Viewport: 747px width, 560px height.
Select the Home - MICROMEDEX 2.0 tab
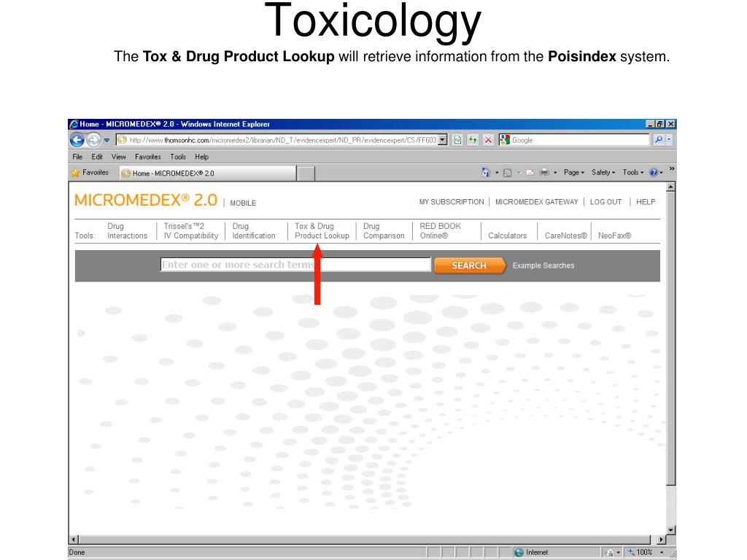[207, 174]
